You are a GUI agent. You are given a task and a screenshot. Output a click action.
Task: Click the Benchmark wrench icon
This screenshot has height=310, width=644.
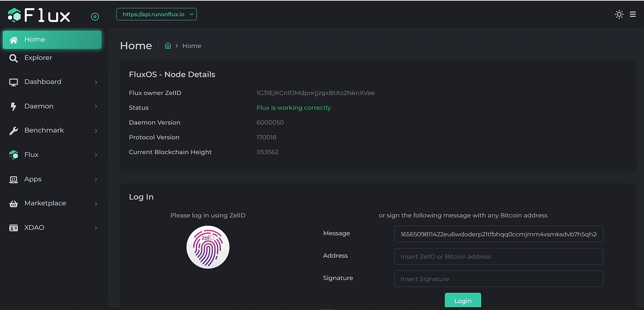coord(14,131)
